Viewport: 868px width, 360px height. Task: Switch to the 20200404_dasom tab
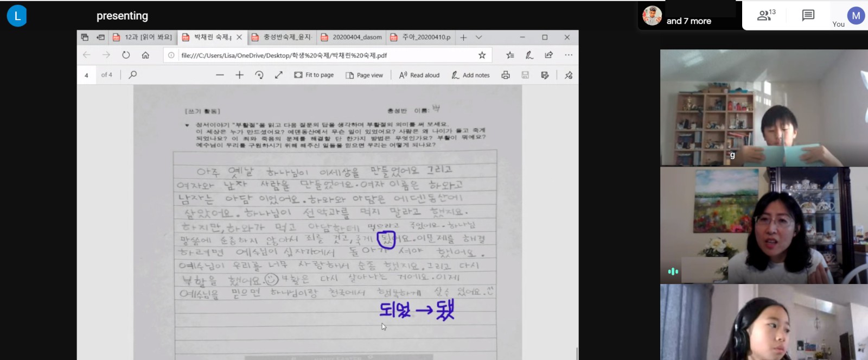(352, 37)
